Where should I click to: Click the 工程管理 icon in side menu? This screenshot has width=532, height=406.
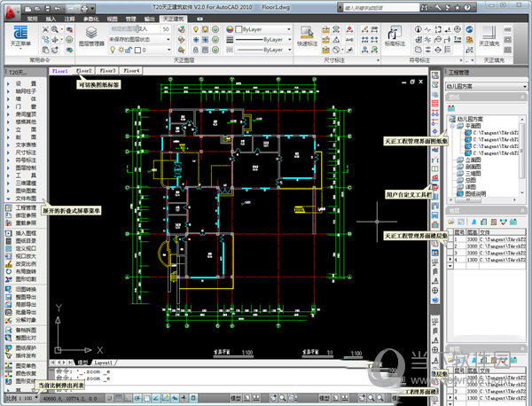coord(9,207)
